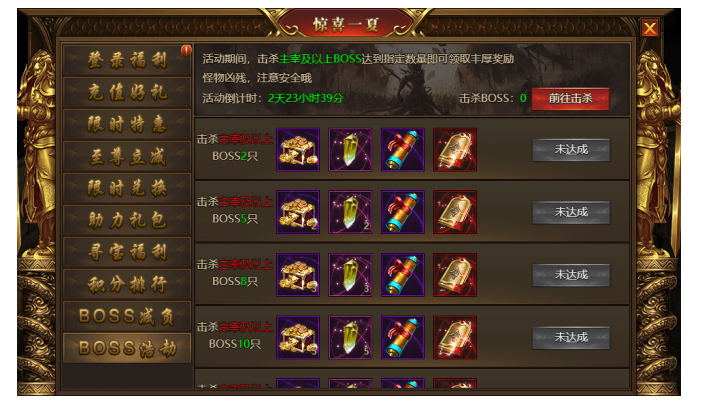Screen dimensions: 706x406
Task: Go to the 积分排行 tab
Action: tap(127, 284)
